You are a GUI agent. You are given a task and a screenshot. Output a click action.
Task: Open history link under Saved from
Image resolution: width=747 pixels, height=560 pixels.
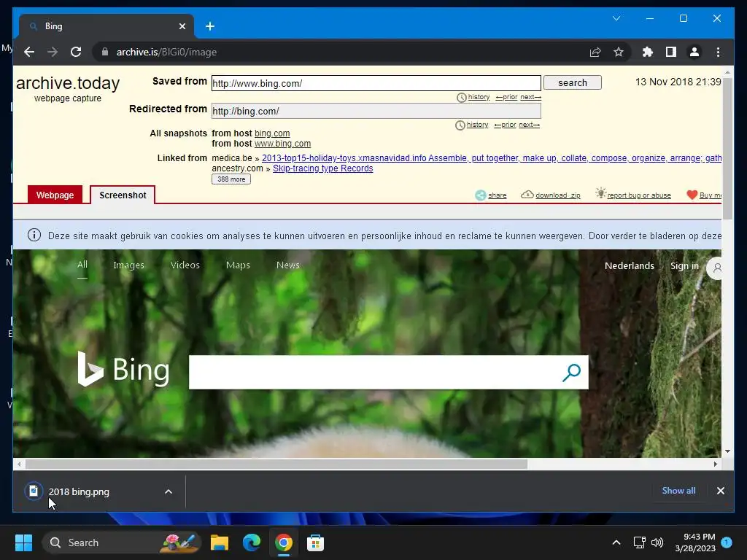[x=479, y=97]
